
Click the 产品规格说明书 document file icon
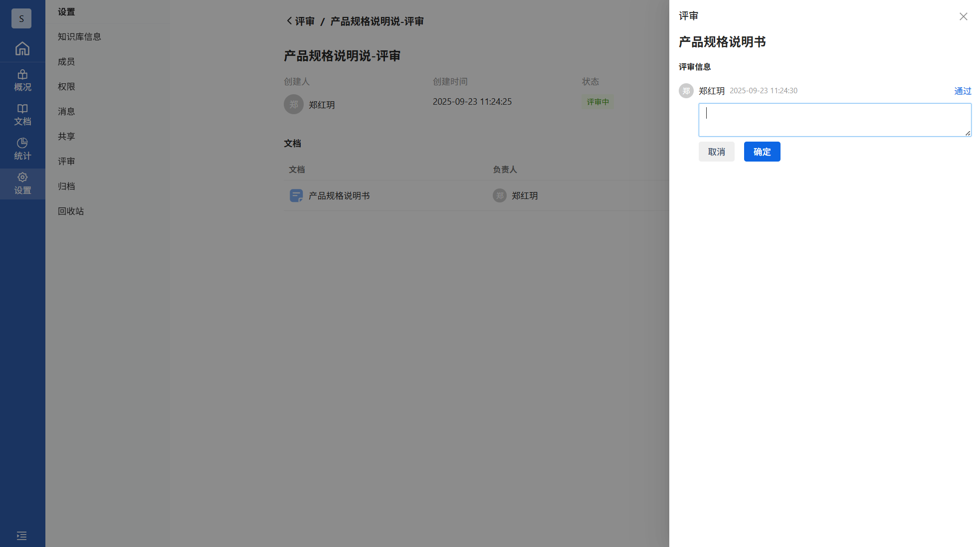pos(296,195)
